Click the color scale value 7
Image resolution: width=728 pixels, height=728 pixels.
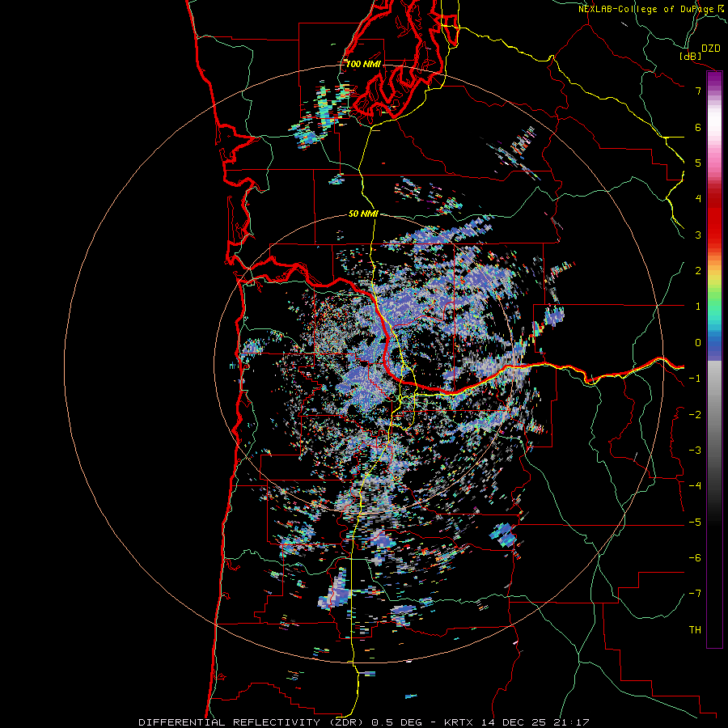point(698,91)
